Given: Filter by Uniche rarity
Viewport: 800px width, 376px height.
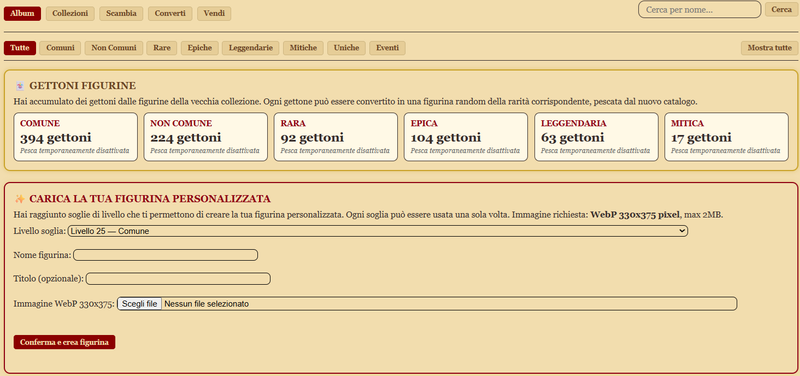Looking at the screenshot, I should [346, 48].
